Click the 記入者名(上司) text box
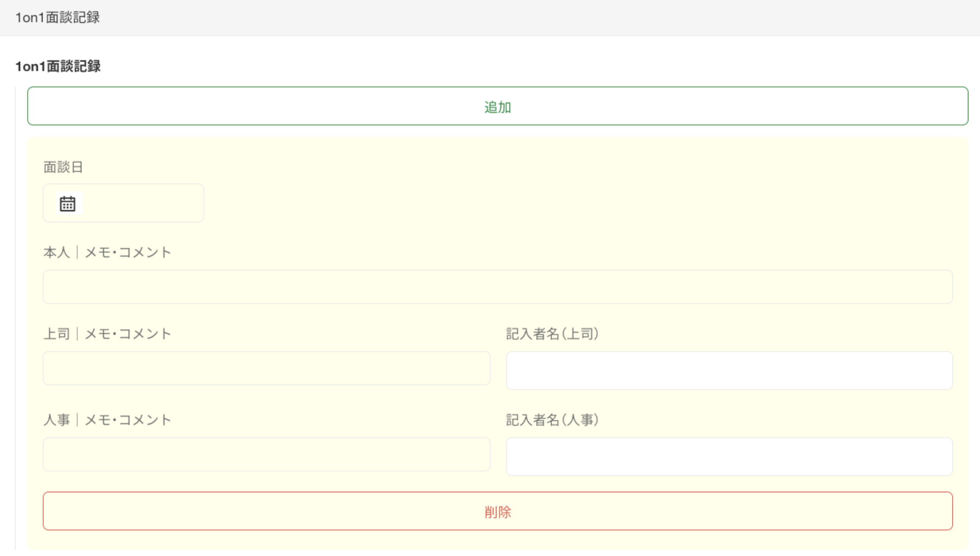This screenshot has height=556, width=980. [x=729, y=371]
